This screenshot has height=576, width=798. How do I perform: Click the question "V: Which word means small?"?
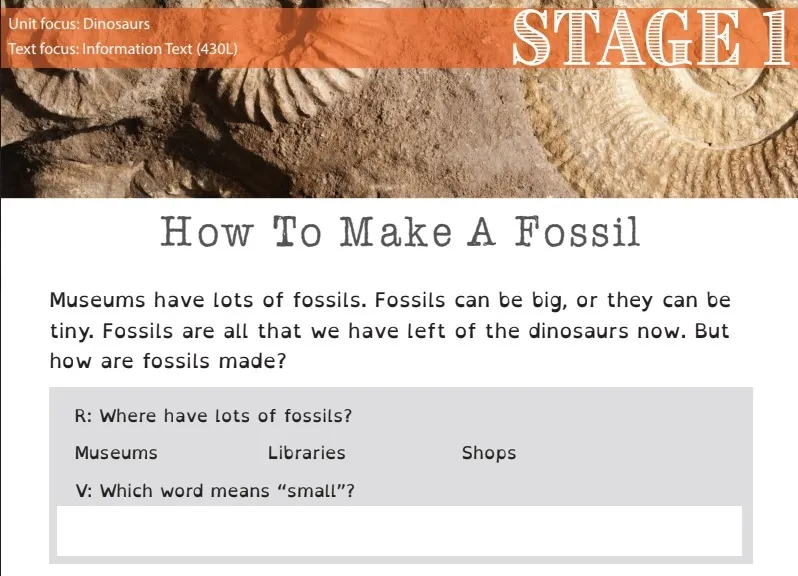215,491
